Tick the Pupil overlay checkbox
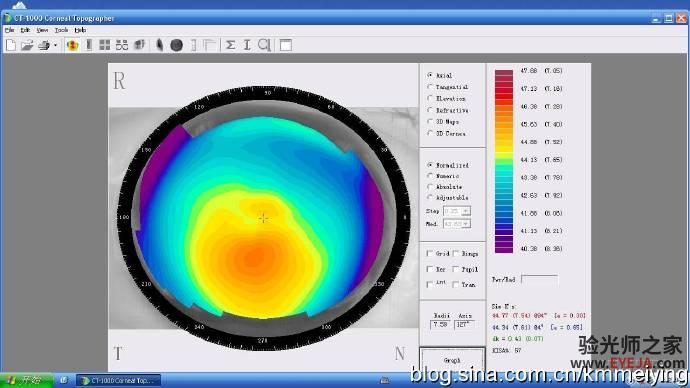Image resolution: width=690 pixels, height=388 pixels. click(456, 269)
